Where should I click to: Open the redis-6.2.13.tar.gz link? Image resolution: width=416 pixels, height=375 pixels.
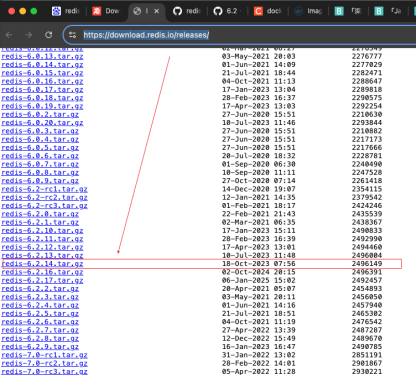[42, 256]
